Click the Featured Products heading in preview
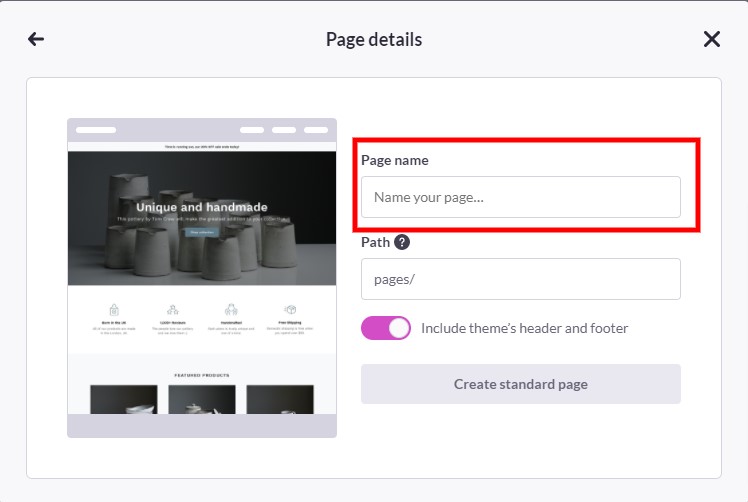Screen dimensions: 748x502 (202, 375)
